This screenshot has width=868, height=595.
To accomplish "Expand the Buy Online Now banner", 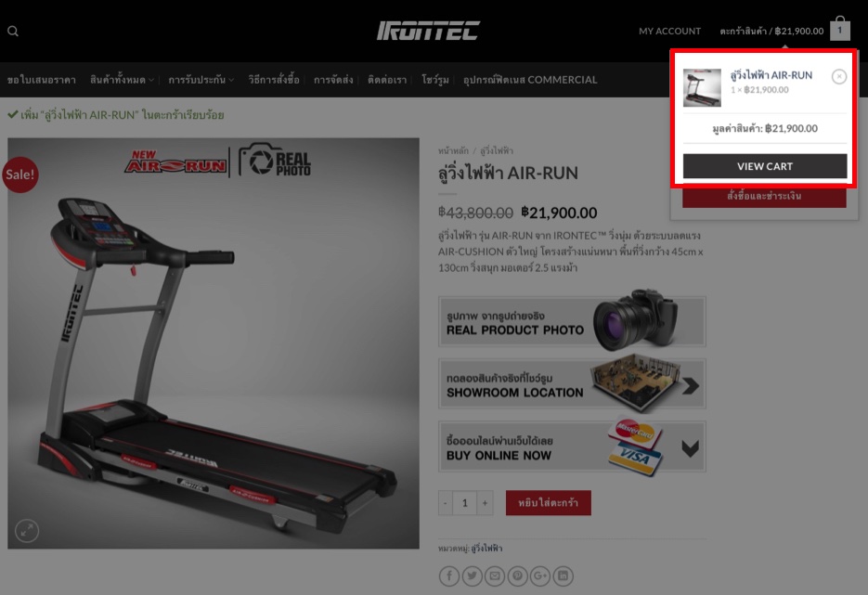I will coord(573,446).
